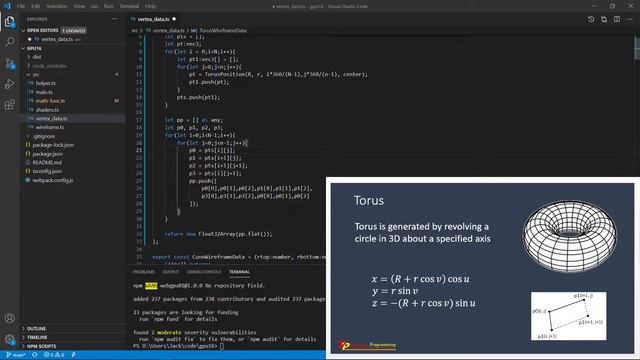Open shaders.ts in the explorer
Screen dimensions: 640x360
coord(47,110)
